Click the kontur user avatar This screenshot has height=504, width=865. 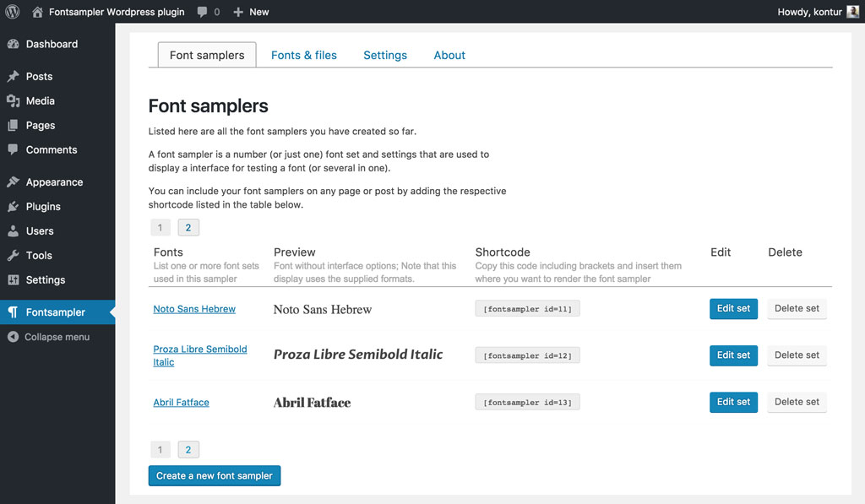coord(853,12)
